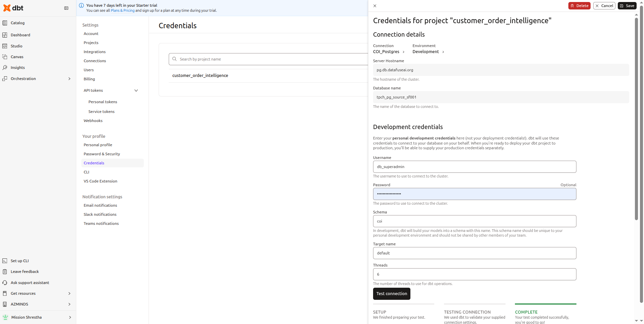
Task: Go to Projects settings
Action: (x=91, y=43)
